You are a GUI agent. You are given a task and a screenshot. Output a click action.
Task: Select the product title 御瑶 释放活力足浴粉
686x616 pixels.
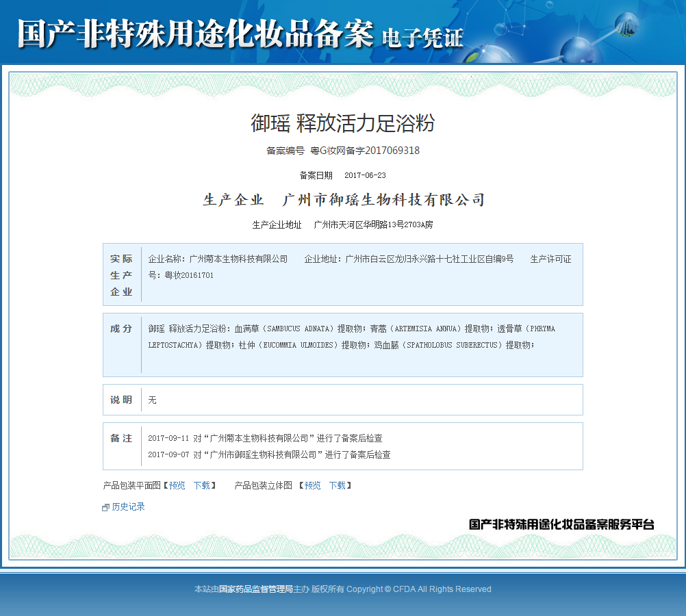coord(342,123)
